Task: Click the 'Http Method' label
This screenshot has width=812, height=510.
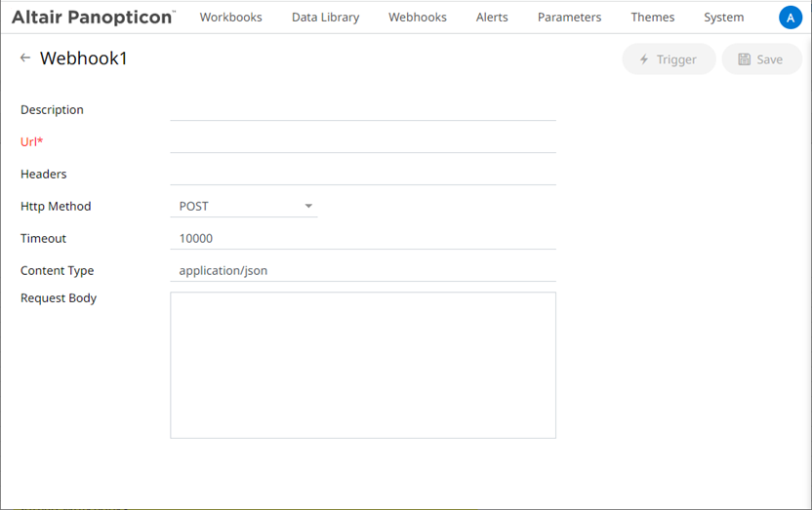Action: pyautogui.click(x=56, y=207)
